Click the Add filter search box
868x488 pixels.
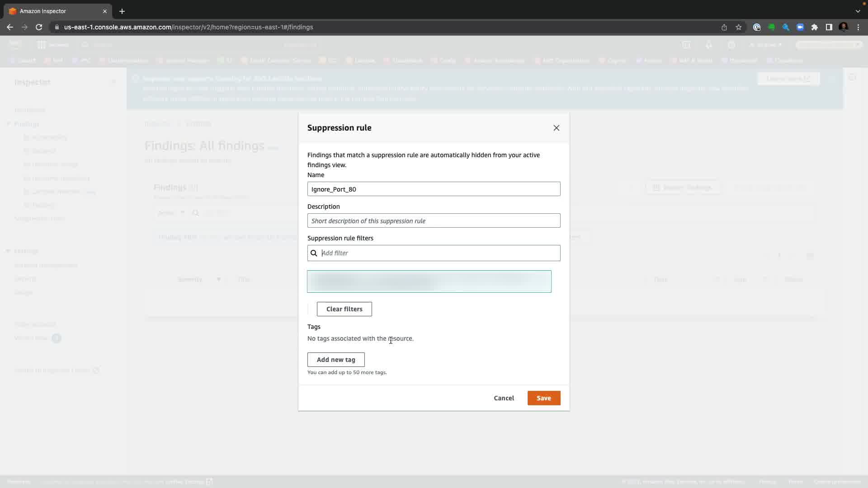(439, 253)
